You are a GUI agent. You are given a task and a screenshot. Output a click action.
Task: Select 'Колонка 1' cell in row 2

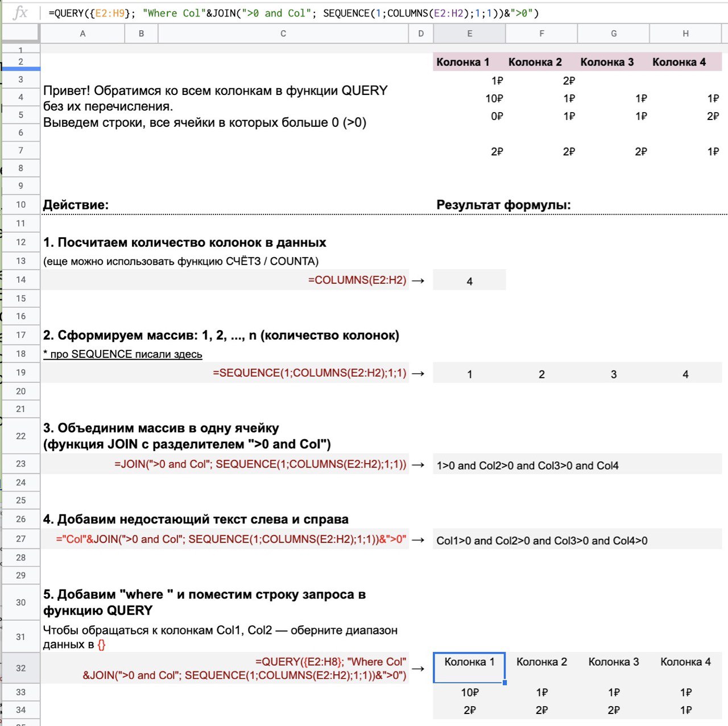tap(470, 62)
